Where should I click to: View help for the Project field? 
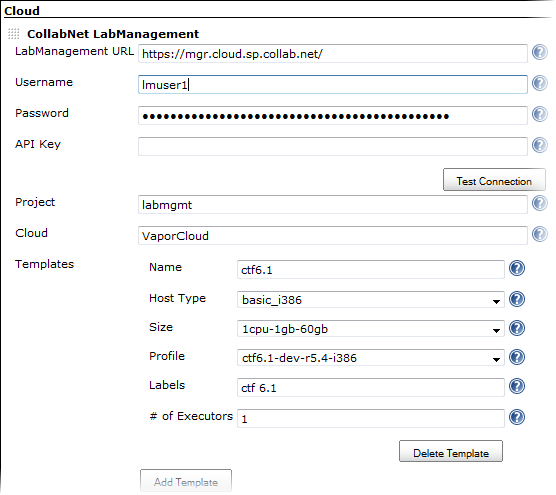point(539,203)
